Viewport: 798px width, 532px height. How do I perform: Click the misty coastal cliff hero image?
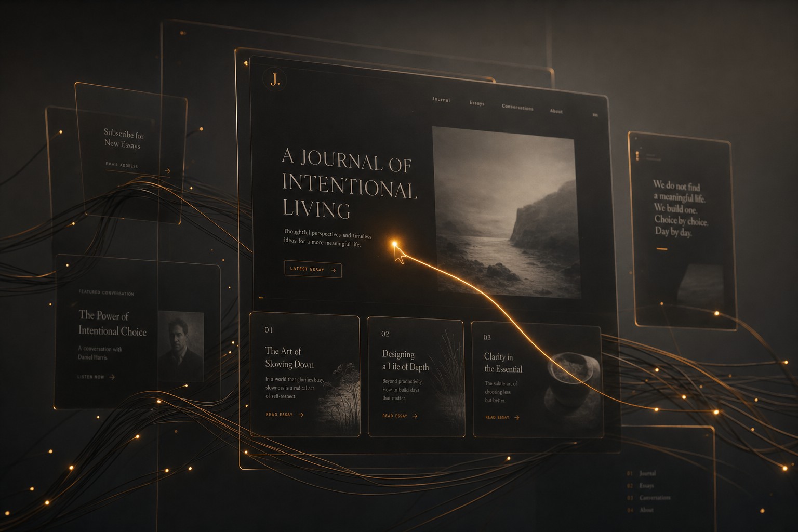tap(506, 212)
